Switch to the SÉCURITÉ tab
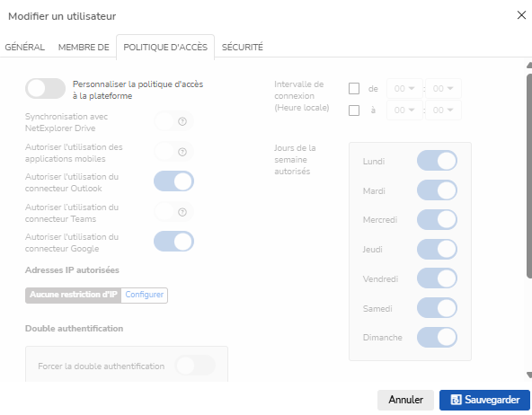 coord(243,47)
